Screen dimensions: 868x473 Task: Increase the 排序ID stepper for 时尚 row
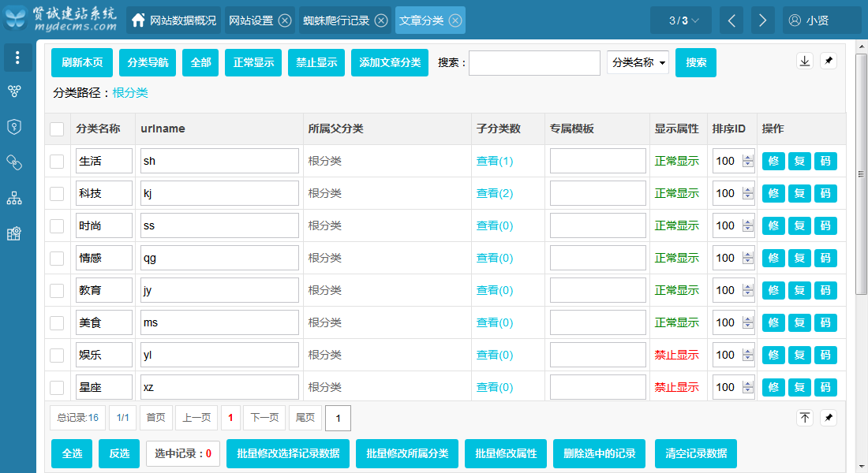tap(747, 222)
